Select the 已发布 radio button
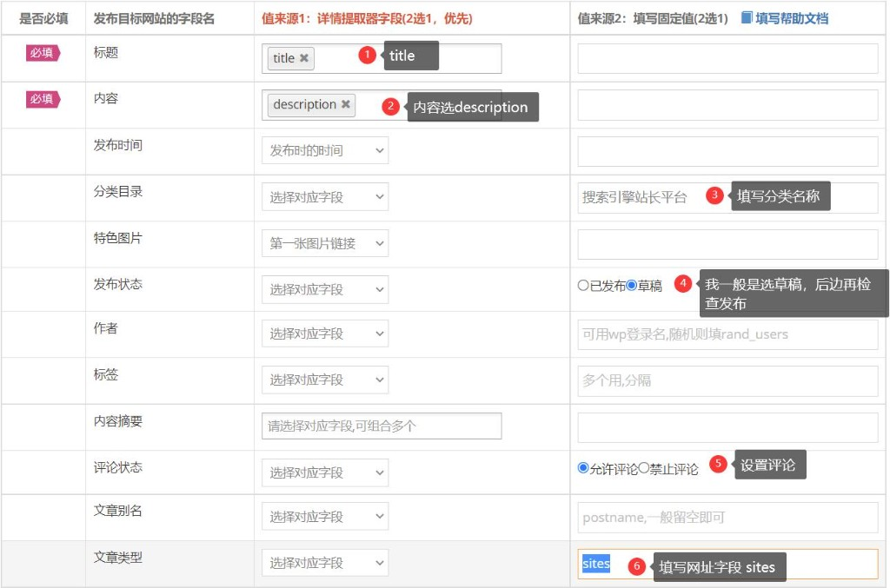Image resolution: width=890 pixels, height=588 pixels. [583, 285]
